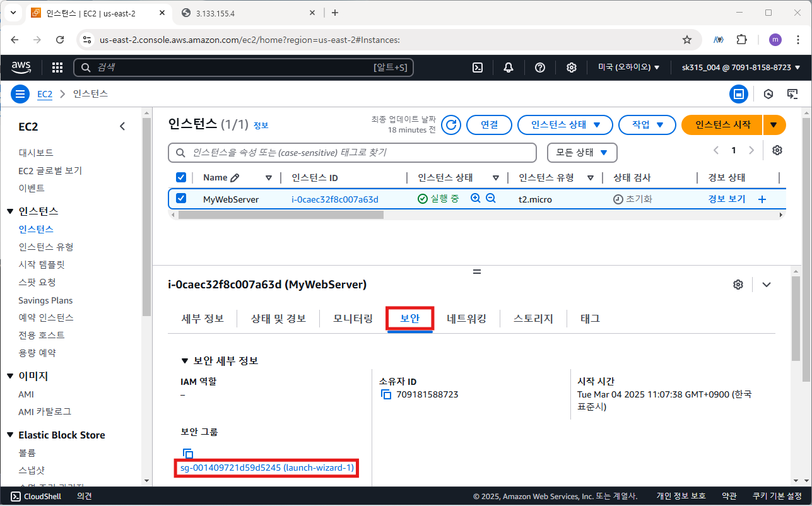Toggle the EC2 side navigation hamburger menu
Viewport: 812px width, 506px height.
point(20,94)
